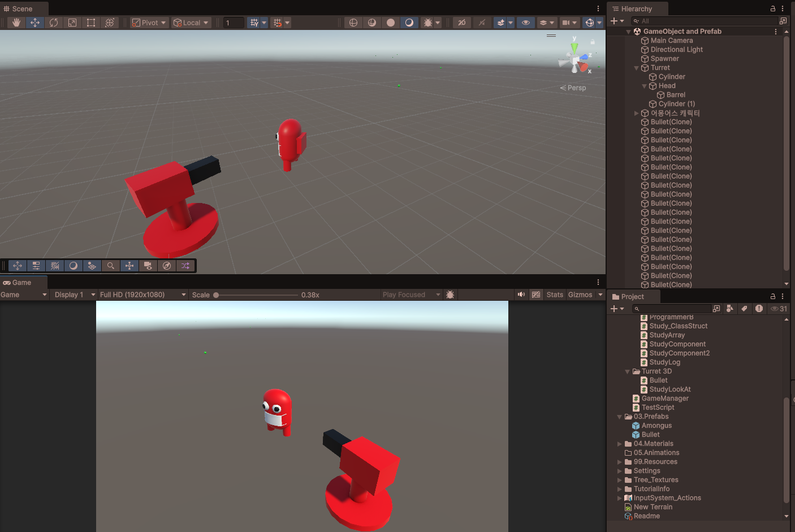
Task: Switch to shaded wireframe draw mode
Action: pos(372,23)
